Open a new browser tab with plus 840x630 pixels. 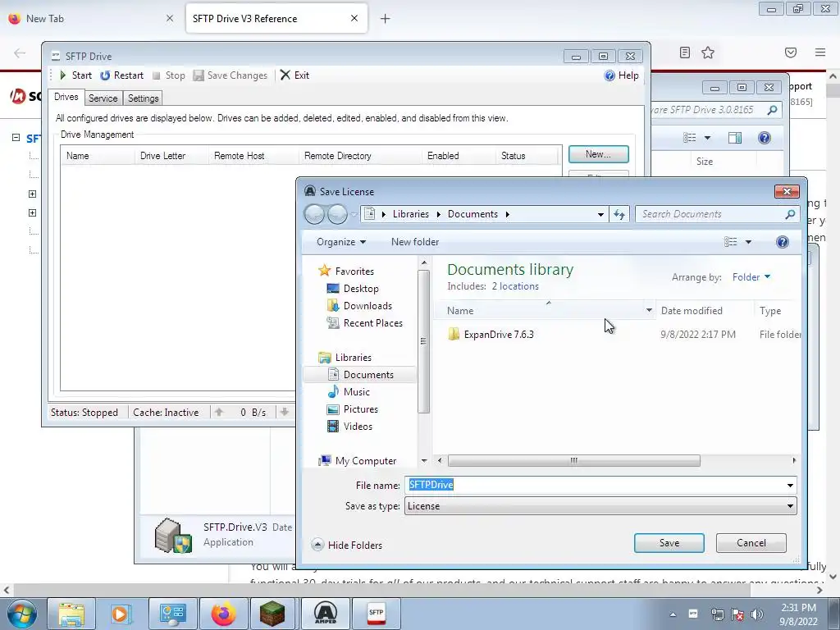(385, 19)
